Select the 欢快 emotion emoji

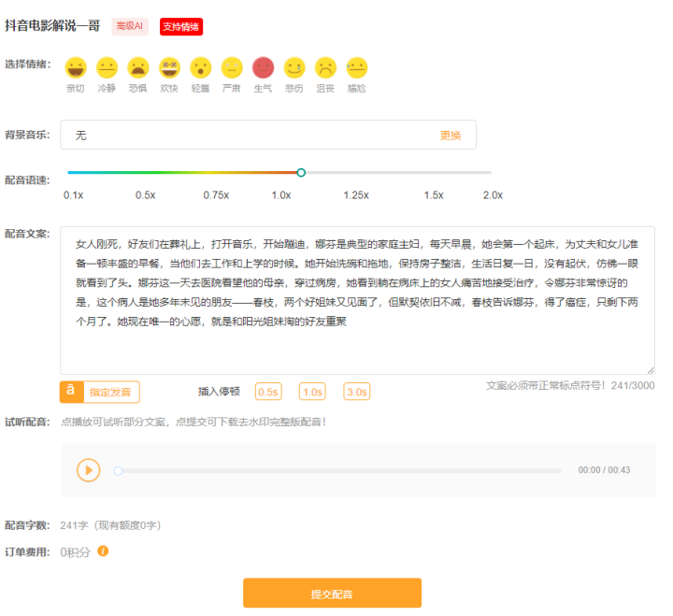(169, 68)
